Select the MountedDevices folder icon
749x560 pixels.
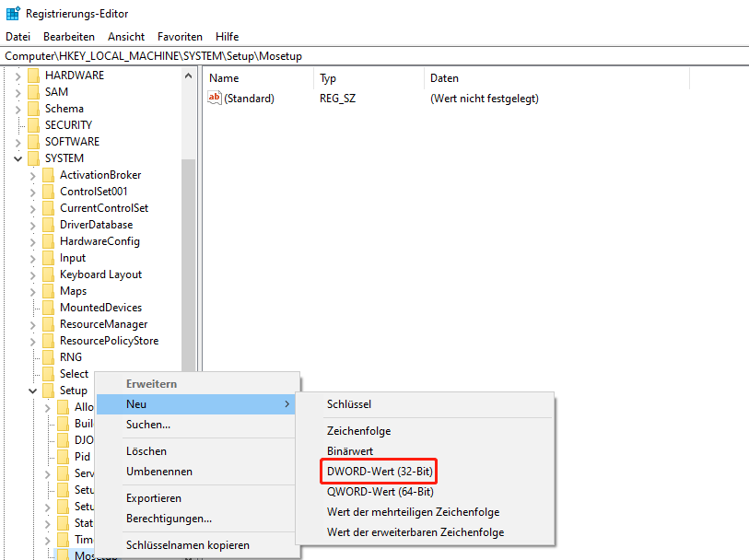48,308
